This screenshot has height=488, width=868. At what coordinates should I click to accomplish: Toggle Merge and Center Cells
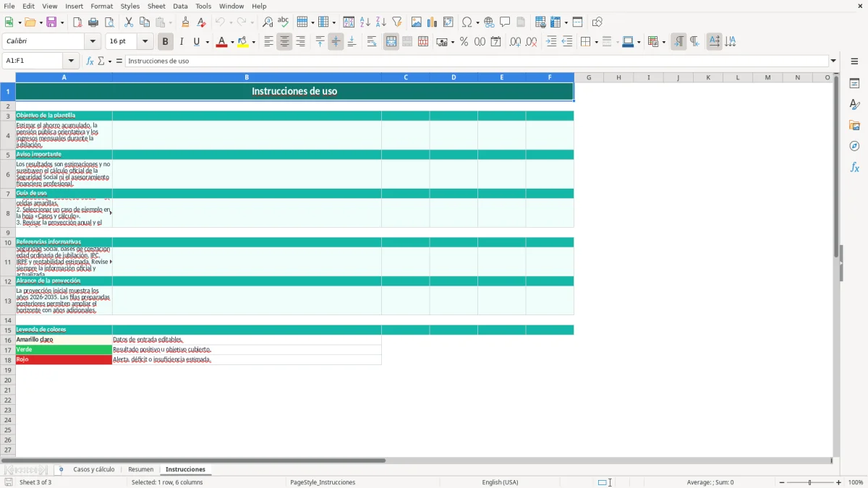coord(391,42)
